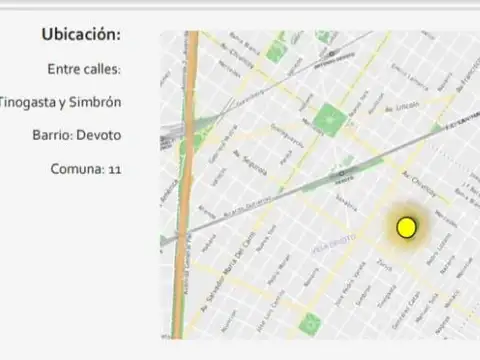Select the 'Barrio: Devoto' line

tap(77, 135)
